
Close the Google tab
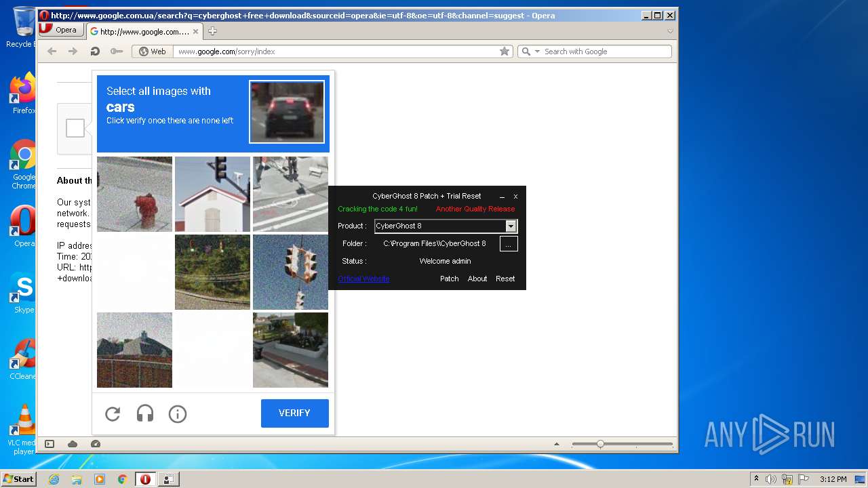[x=196, y=31]
